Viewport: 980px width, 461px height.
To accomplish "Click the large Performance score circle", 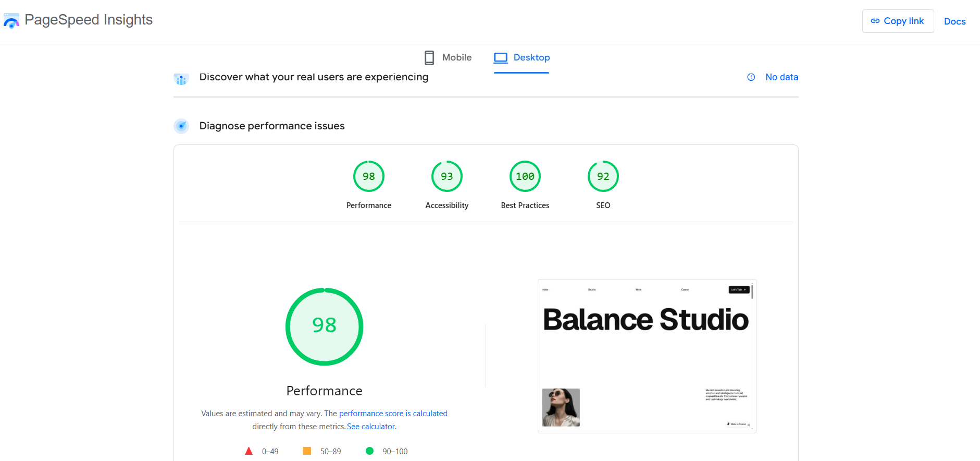I will pyautogui.click(x=324, y=326).
